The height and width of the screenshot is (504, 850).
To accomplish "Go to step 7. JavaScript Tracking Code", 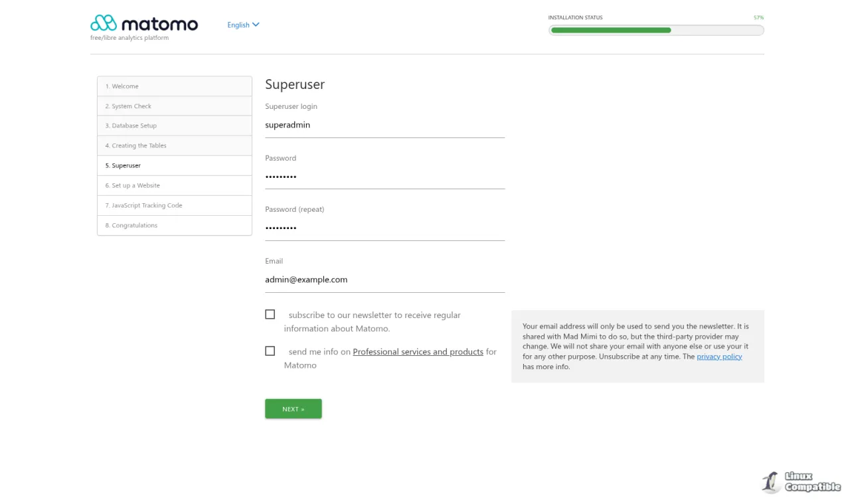I will pyautogui.click(x=175, y=205).
